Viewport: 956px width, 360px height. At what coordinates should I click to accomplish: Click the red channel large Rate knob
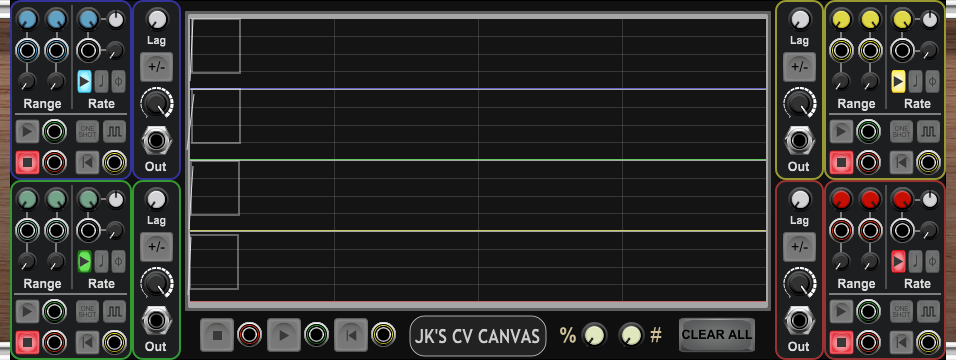pos(902,200)
